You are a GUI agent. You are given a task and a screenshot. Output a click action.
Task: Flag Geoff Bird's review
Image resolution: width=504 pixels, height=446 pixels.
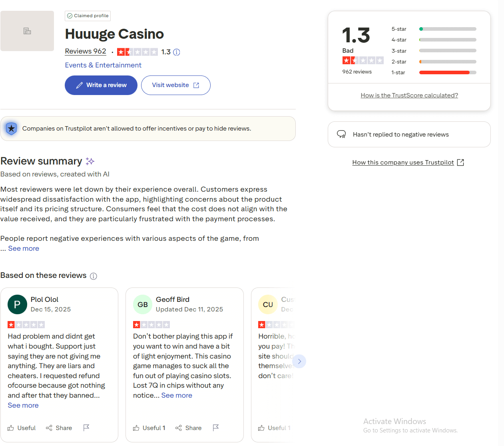click(x=216, y=428)
